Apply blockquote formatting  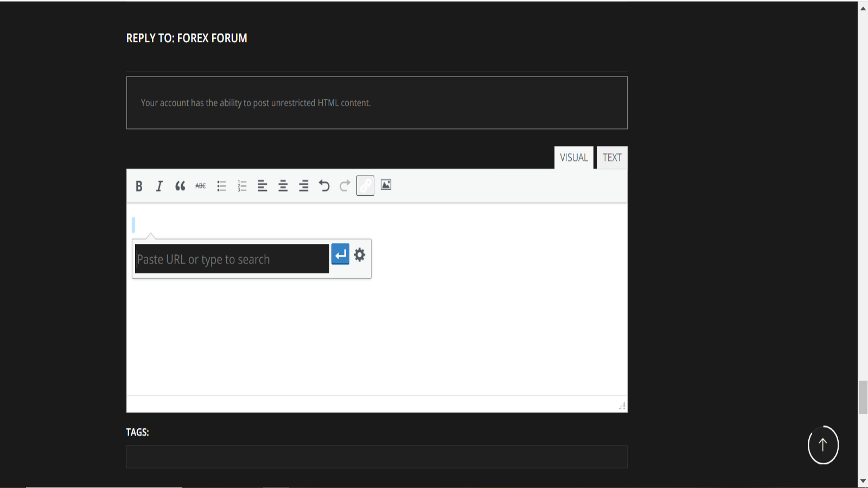(180, 186)
